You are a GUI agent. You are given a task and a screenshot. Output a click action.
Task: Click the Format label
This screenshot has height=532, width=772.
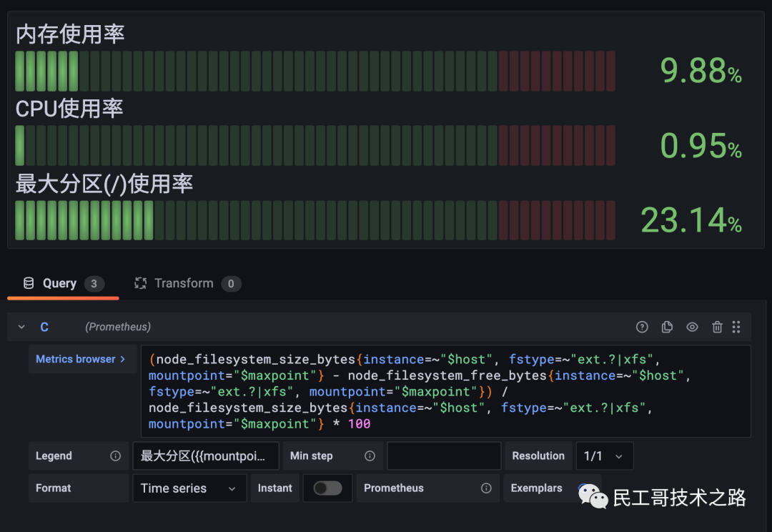coord(53,488)
